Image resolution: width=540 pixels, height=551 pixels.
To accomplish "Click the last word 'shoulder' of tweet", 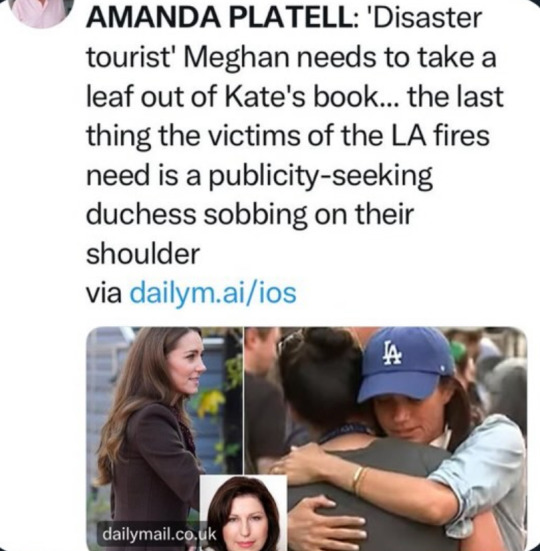I will pyautogui.click(x=143, y=254).
